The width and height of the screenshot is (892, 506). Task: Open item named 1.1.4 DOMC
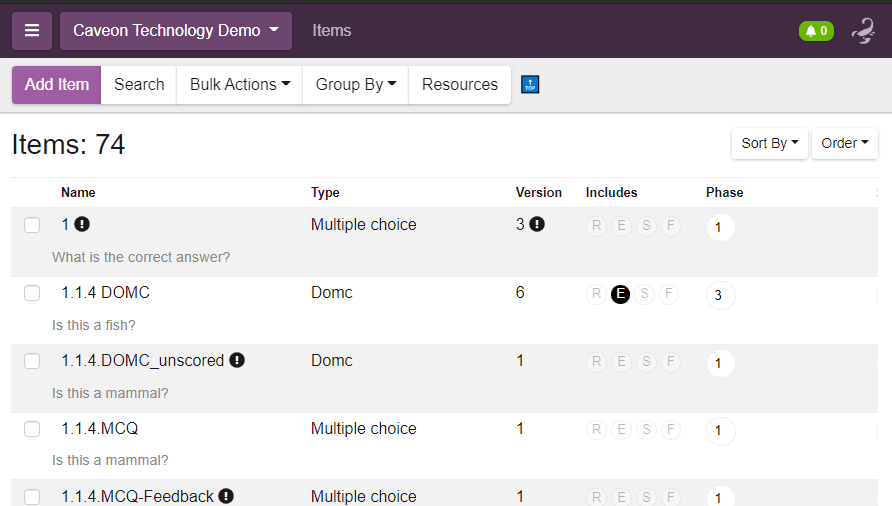[x=105, y=293]
